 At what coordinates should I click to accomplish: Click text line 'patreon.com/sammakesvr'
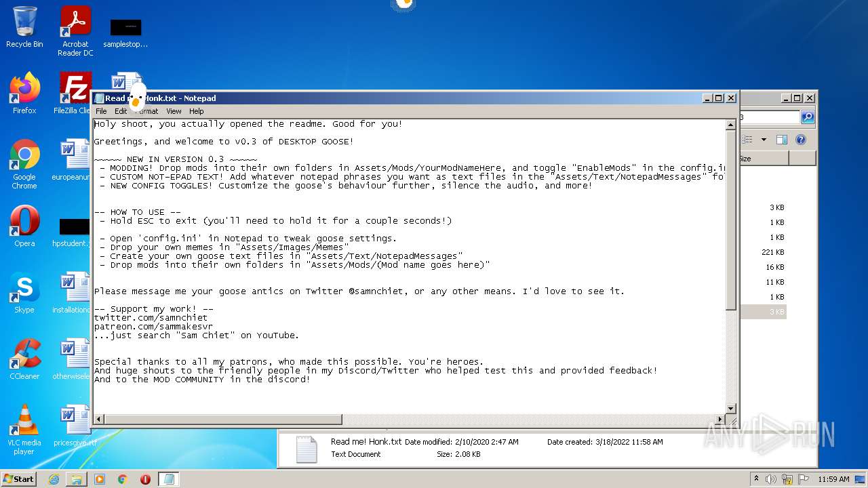(x=154, y=327)
